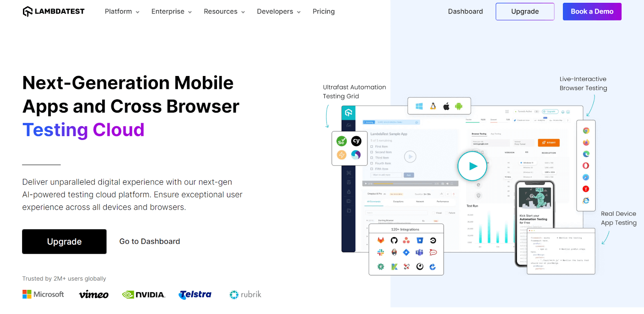This screenshot has height=314, width=644.
Task: Click the NVIDIA logo
Action: click(144, 295)
